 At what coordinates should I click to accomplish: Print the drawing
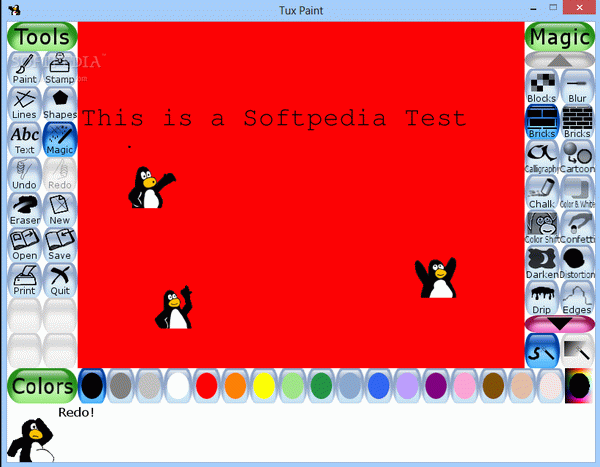pos(24,280)
